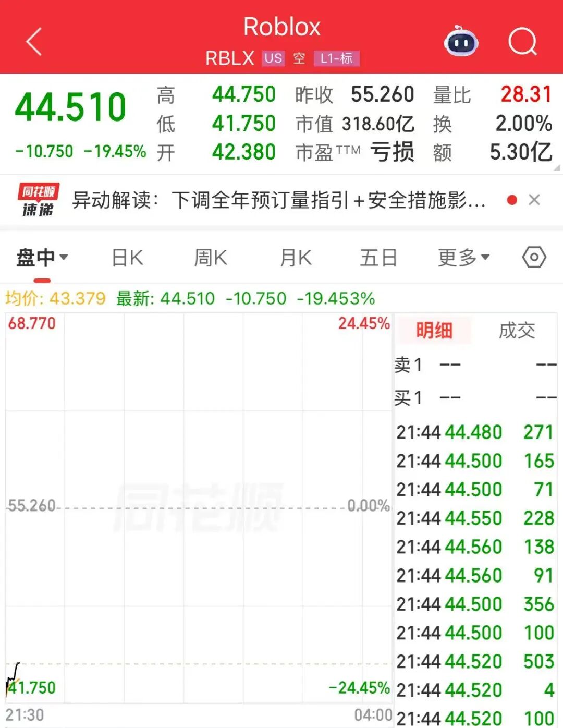Switch to the 月K tab
Viewport: 563px width, 728px height.
click(296, 258)
